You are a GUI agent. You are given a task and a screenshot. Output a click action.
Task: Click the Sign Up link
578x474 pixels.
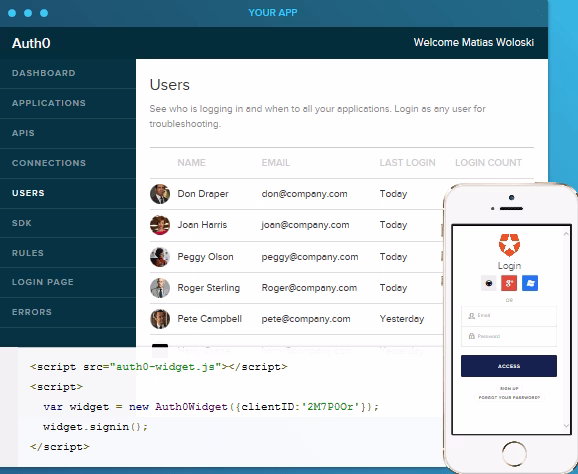pyautogui.click(x=509, y=388)
